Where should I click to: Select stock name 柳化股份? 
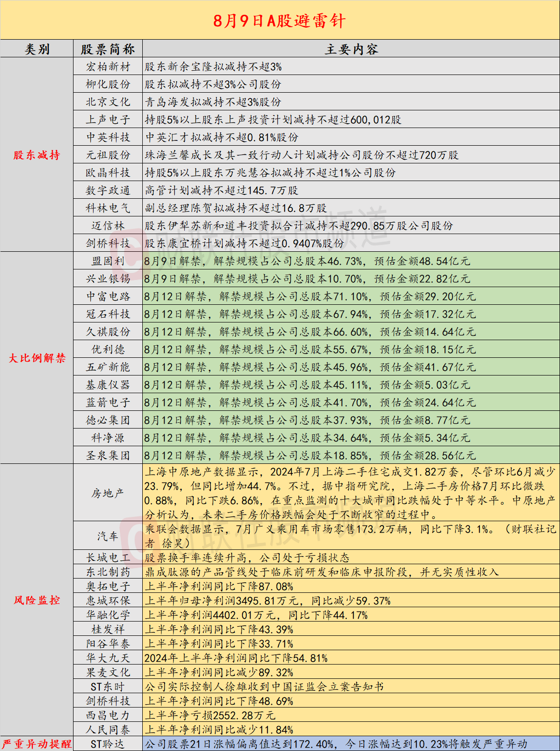pos(108,85)
